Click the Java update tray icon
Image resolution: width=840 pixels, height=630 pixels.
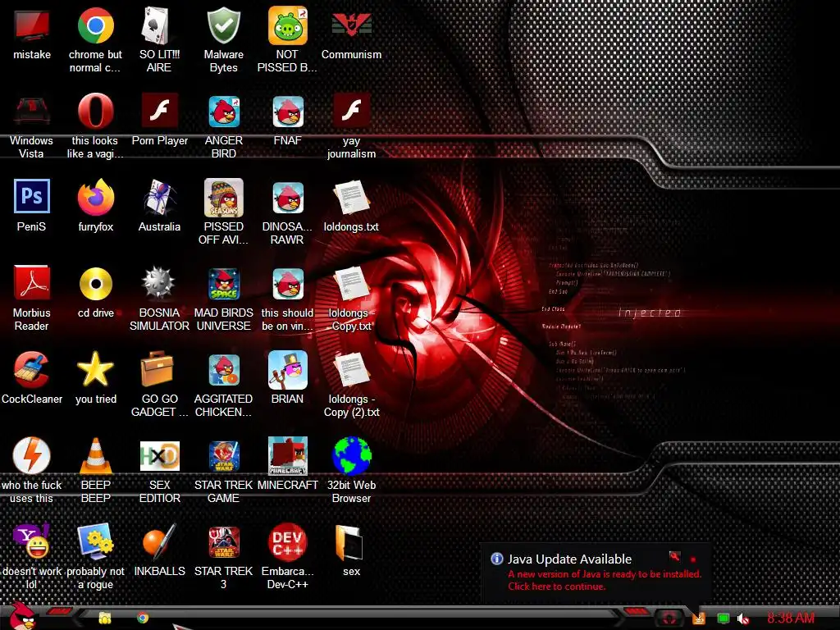699,619
